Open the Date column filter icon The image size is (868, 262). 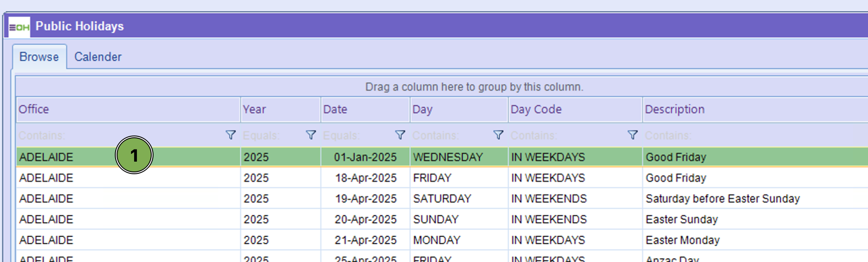click(400, 135)
